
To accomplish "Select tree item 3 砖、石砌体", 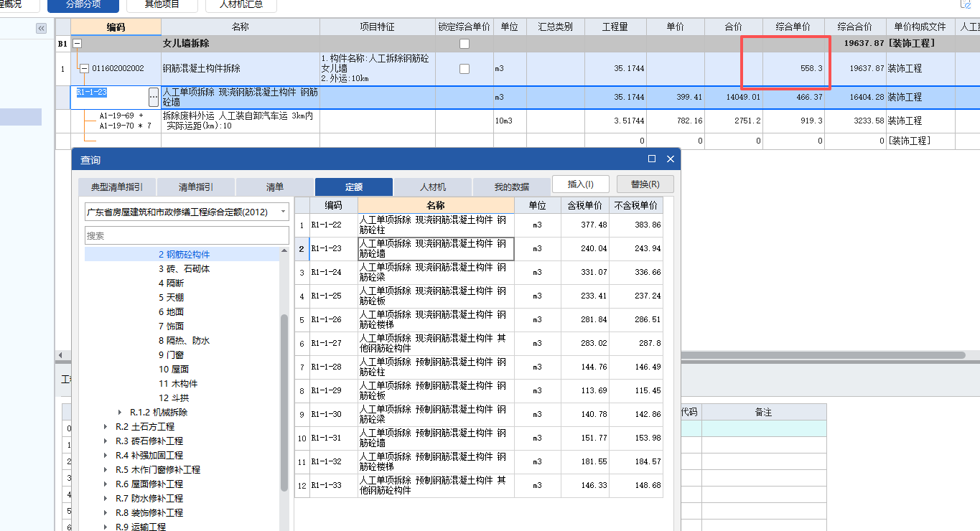I will 184,268.
